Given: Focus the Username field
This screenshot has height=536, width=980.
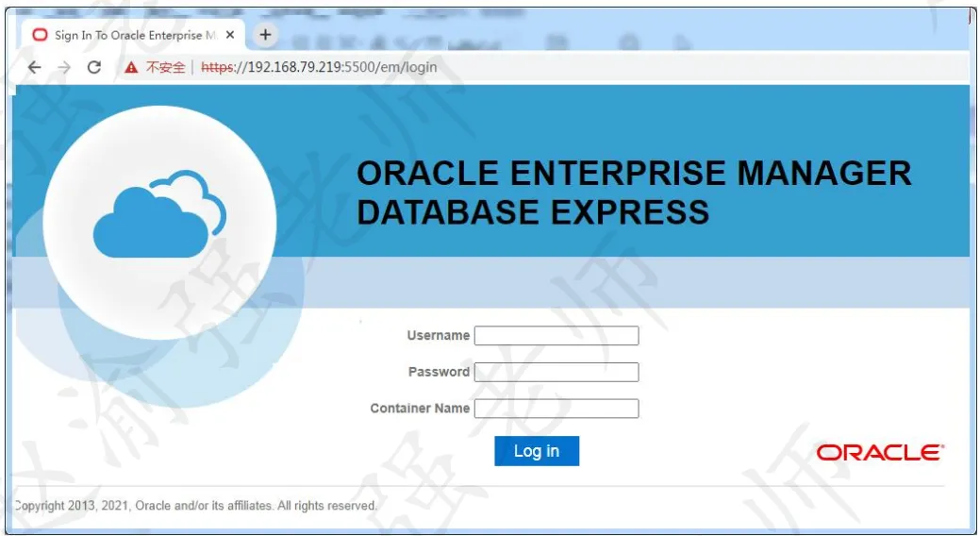Looking at the screenshot, I should click(556, 335).
